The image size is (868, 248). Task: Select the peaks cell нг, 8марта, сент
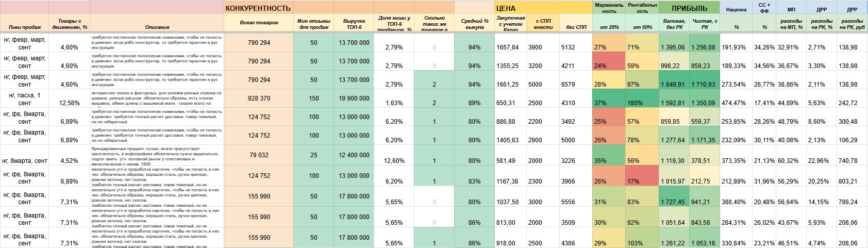[24, 155]
